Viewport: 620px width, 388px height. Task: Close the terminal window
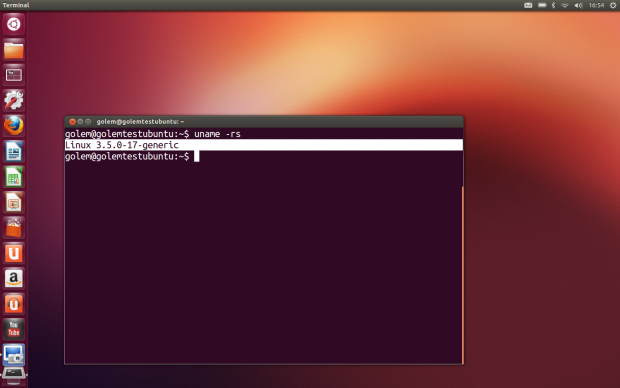pos(72,122)
